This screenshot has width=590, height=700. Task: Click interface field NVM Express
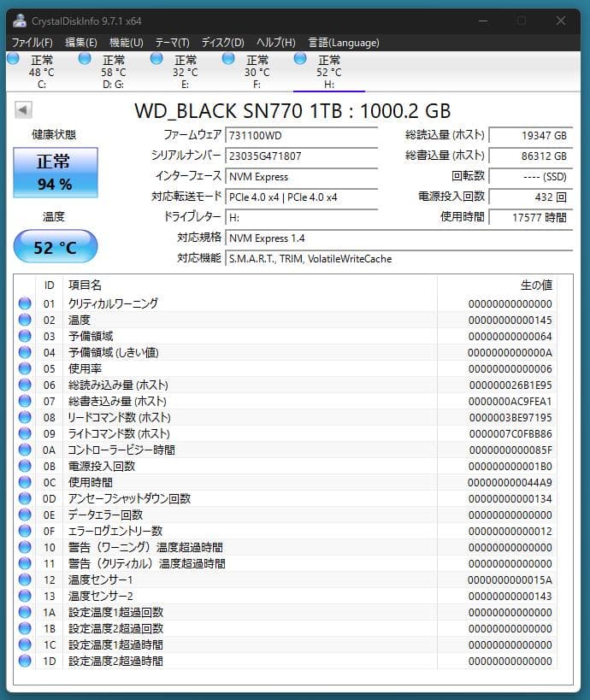point(302,176)
